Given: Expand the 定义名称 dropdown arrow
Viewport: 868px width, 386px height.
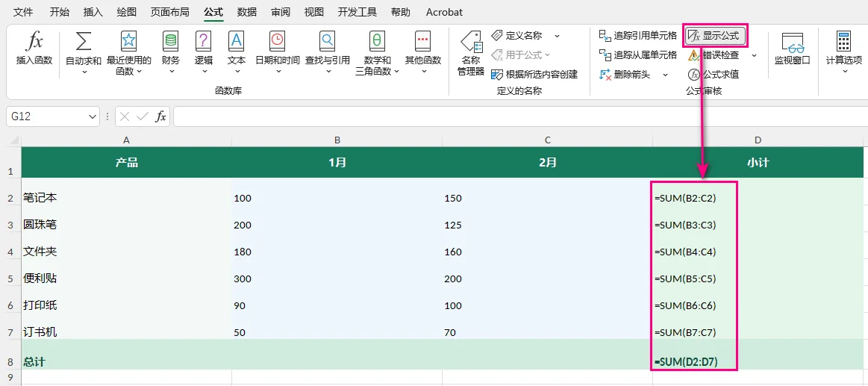Looking at the screenshot, I should 558,36.
